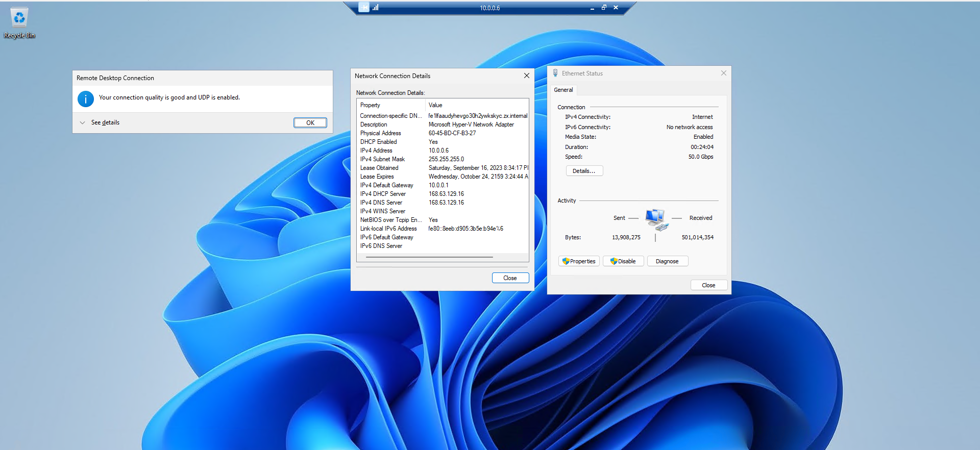Click the IPv4 Connectivity value Internet
This screenshot has height=450, width=980.
(702, 117)
